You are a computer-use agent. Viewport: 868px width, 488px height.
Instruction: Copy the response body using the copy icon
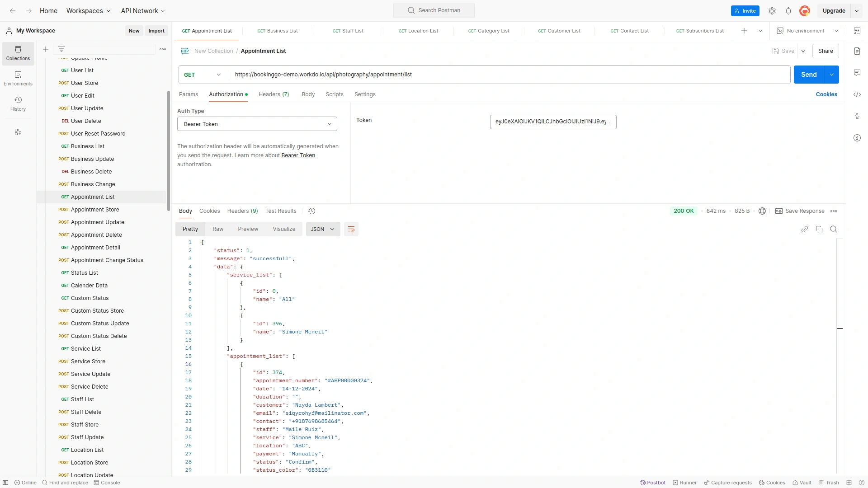coord(819,229)
